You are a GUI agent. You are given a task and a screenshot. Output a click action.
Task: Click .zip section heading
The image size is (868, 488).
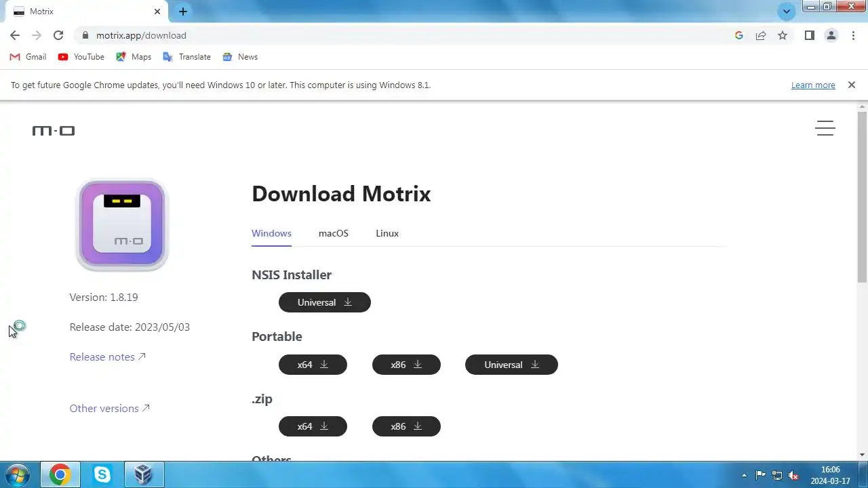[x=262, y=399]
